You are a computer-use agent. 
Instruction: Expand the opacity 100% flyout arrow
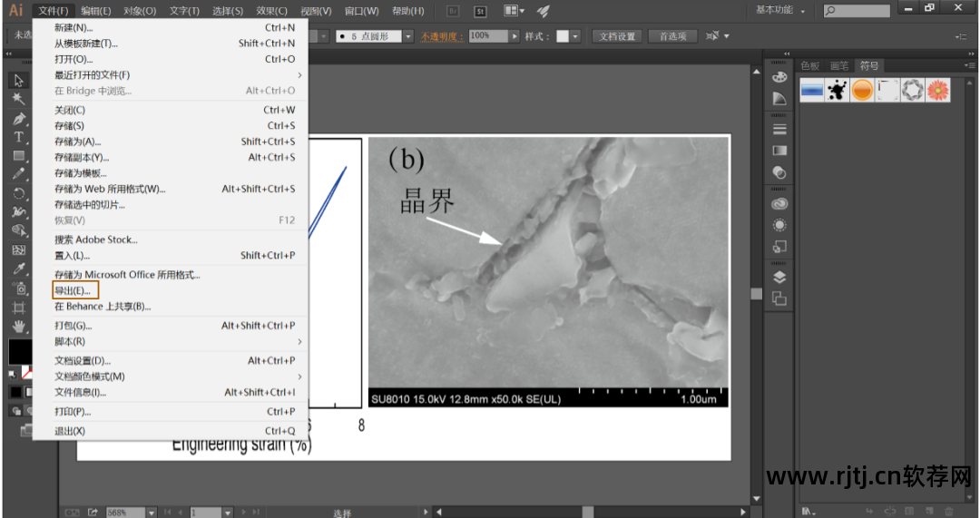click(514, 36)
